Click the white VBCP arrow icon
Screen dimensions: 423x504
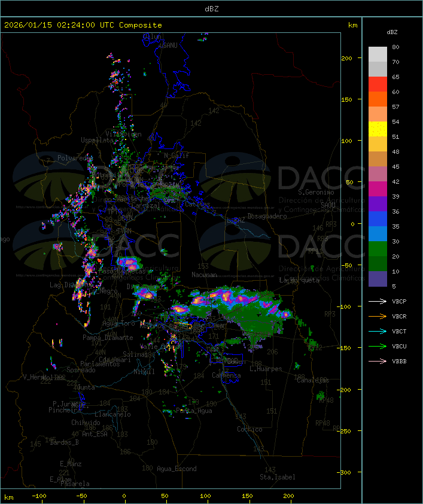pos(378,302)
